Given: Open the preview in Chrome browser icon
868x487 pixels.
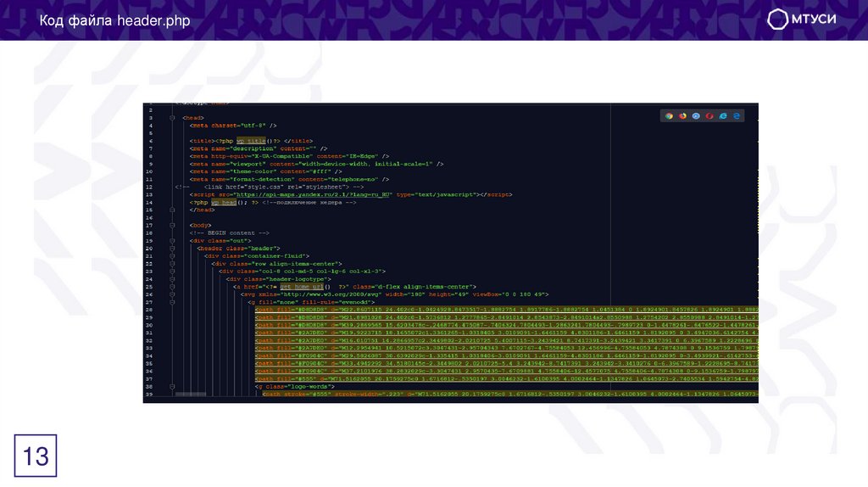Looking at the screenshot, I should pyautogui.click(x=670, y=115).
